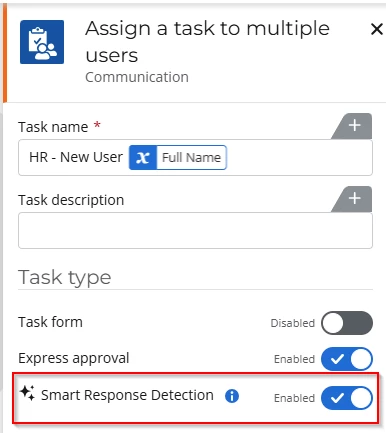
Task: Click the 'Task form' label
Action: [x=50, y=322]
